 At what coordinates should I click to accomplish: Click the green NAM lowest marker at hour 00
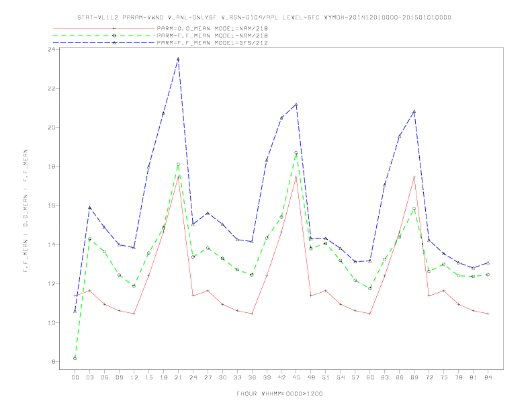tap(75, 359)
